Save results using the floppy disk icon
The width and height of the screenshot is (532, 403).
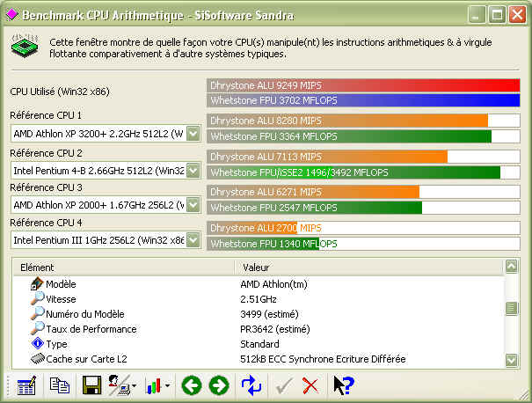(91, 385)
